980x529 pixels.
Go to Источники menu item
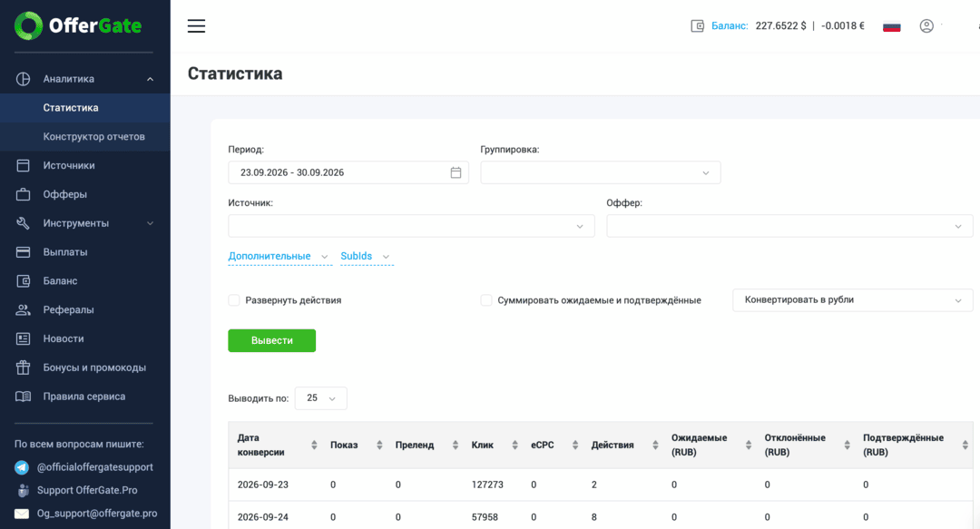(x=69, y=166)
